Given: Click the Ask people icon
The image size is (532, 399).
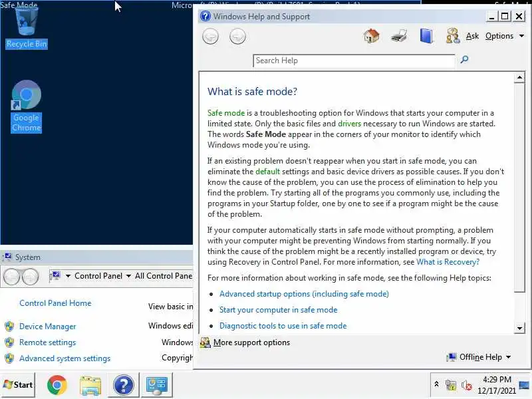Looking at the screenshot, I should pyautogui.click(x=453, y=36).
